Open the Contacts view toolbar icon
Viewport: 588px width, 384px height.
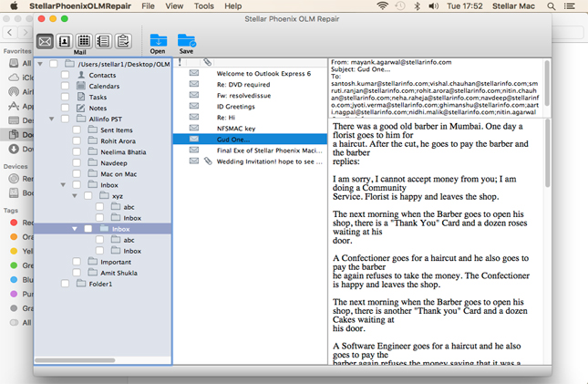[64, 41]
